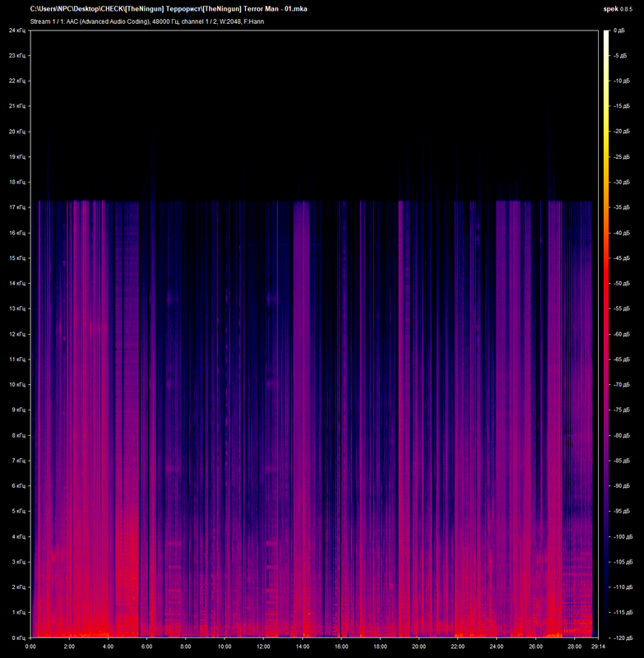Click the -10 дБ level scale label

[x=622, y=81]
